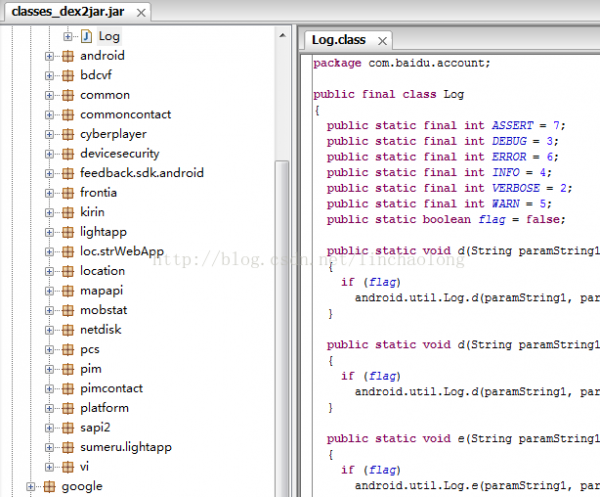Select the lightapp tree label
600x497 pixels.
point(103,232)
